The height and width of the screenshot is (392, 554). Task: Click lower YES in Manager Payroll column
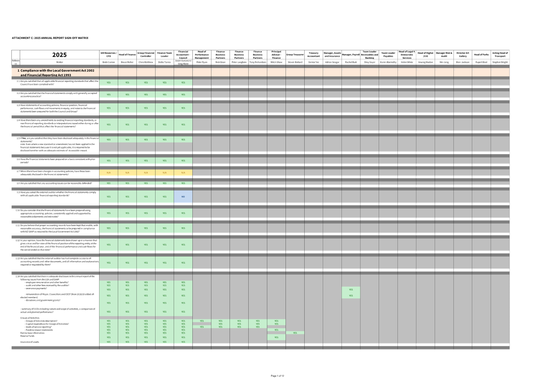coord(351,296)
